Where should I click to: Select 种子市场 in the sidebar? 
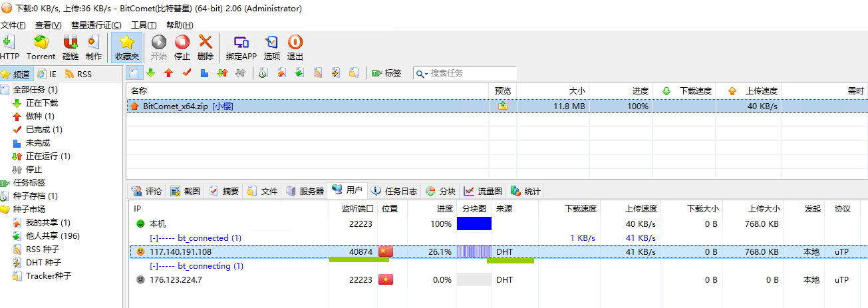tap(29, 210)
